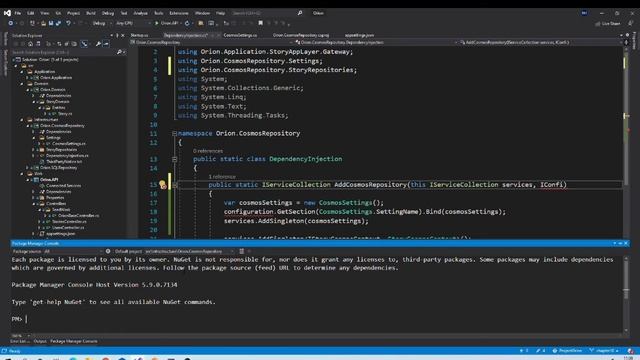This screenshot has height=360, width=640.
Task: Open the View menu
Action: 44,13
